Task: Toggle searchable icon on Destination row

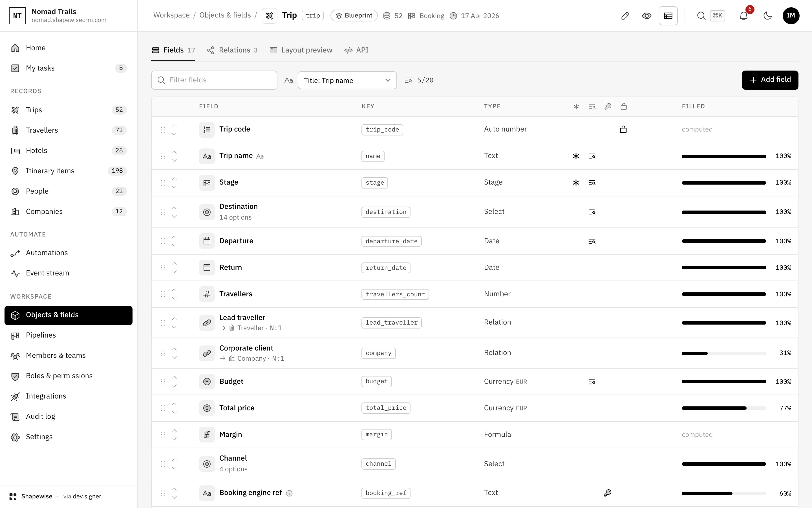Action: [x=592, y=212]
